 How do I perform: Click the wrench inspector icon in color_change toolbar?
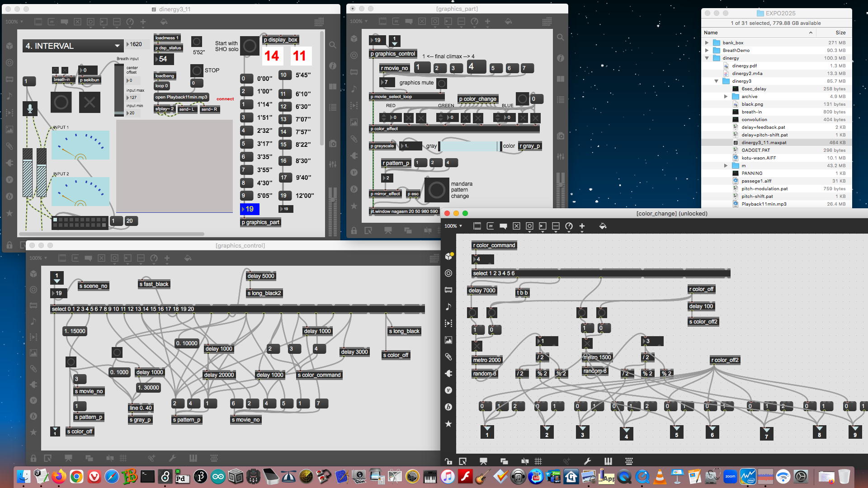pyautogui.click(x=587, y=461)
